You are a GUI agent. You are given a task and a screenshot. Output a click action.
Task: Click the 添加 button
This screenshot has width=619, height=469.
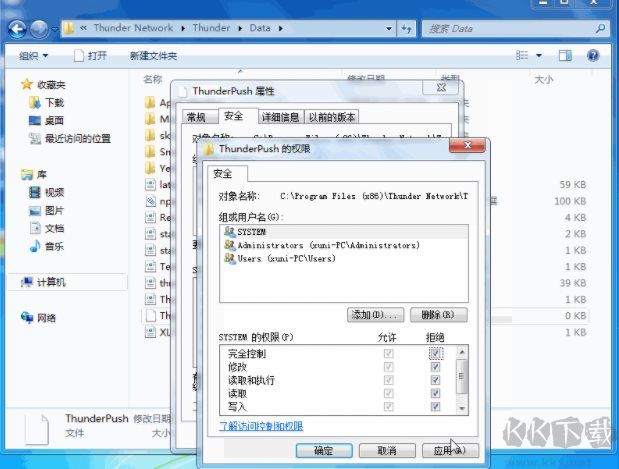pyautogui.click(x=375, y=315)
